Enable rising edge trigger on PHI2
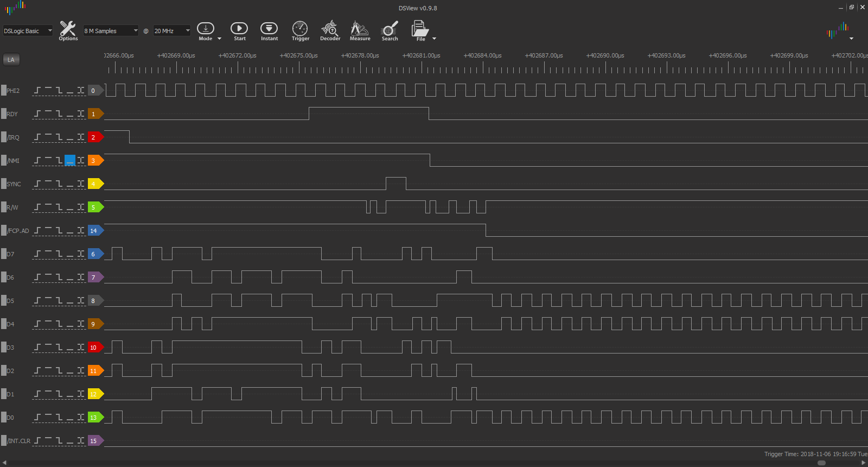The width and height of the screenshot is (868, 467). pyautogui.click(x=37, y=91)
